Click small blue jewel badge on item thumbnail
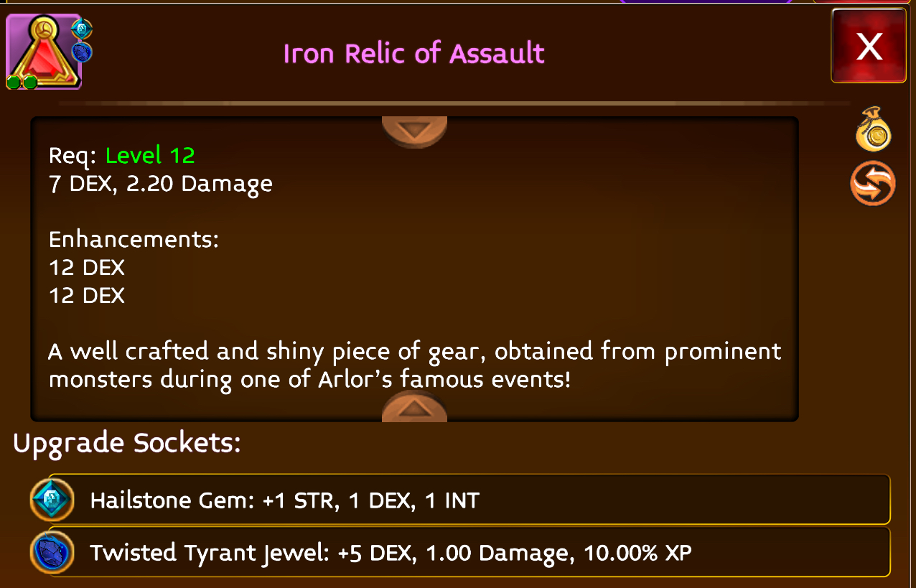916x588 pixels. (82, 52)
